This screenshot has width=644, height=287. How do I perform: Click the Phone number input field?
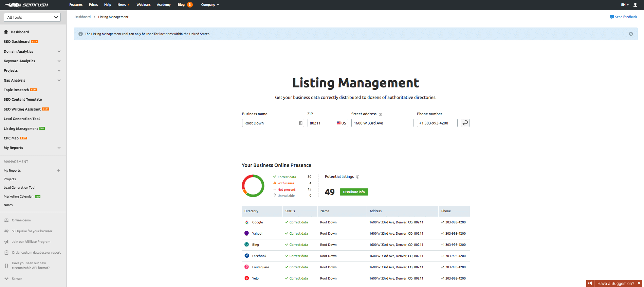coord(437,123)
